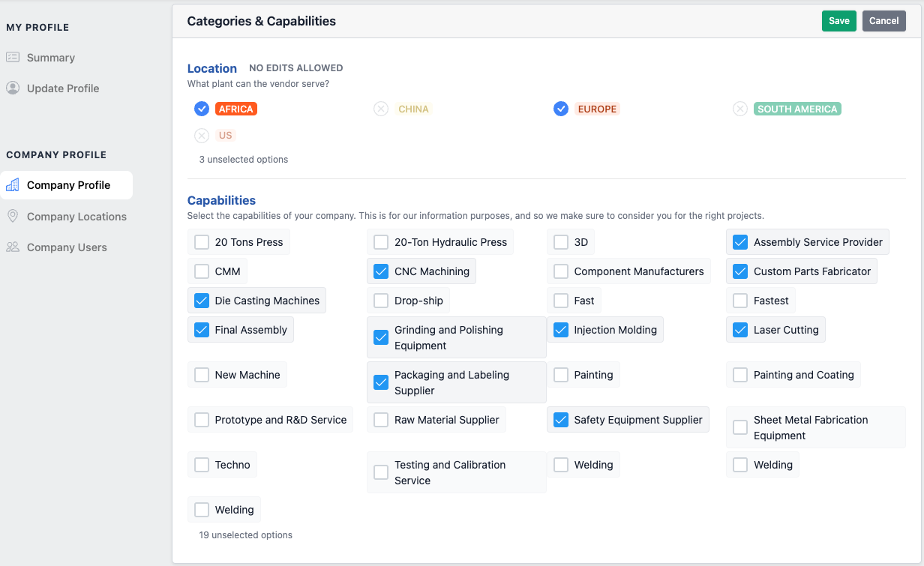The width and height of the screenshot is (924, 566).
Task: Open the Company Locations menu item
Action: tap(76, 217)
